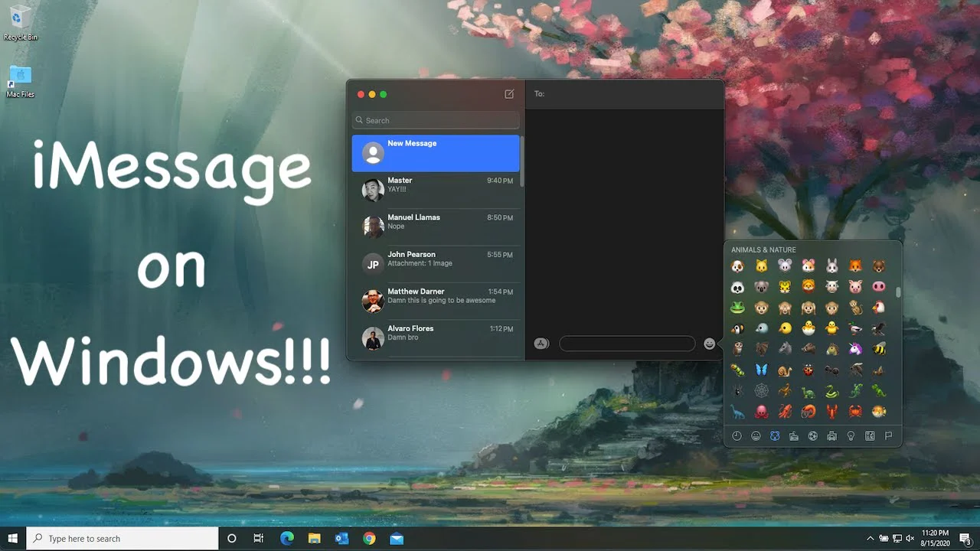This screenshot has width=980, height=551.
Task: Open Chrome from the taskbar
Action: point(369,538)
